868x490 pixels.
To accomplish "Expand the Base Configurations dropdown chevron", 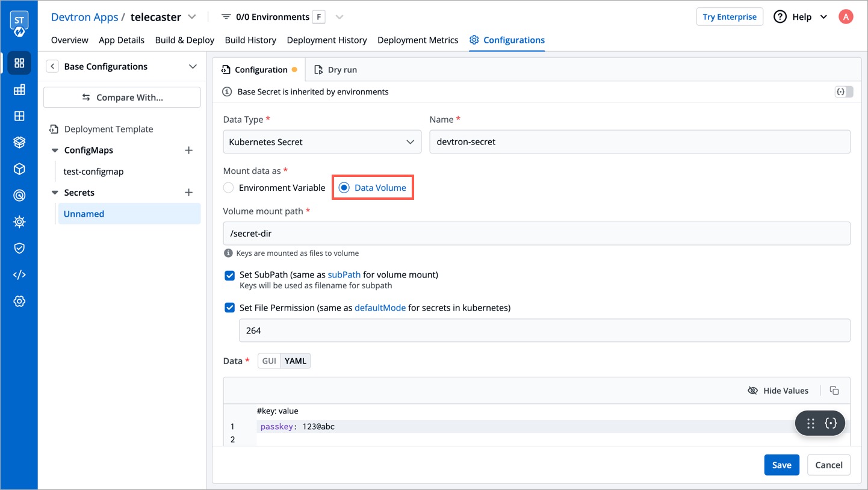I will coord(193,67).
